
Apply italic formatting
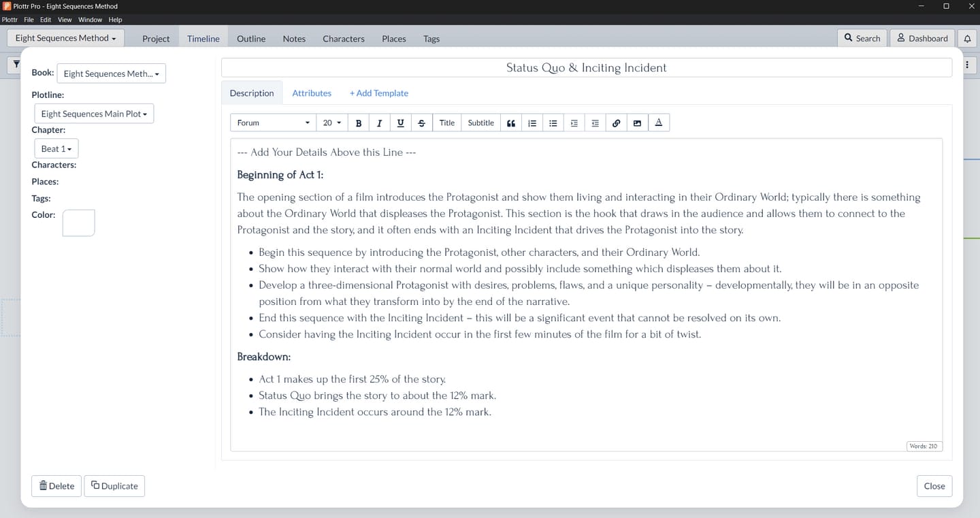pyautogui.click(x=380, y=123)
